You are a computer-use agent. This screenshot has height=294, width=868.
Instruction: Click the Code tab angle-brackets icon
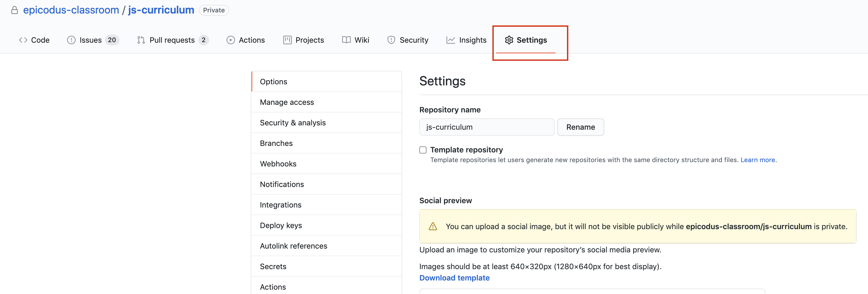pyautogui.click(x=23, y=40)
